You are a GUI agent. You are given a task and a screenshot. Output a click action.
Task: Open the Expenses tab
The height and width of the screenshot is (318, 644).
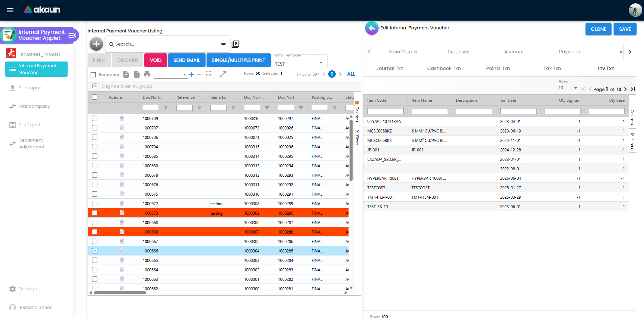click(458, 52)
